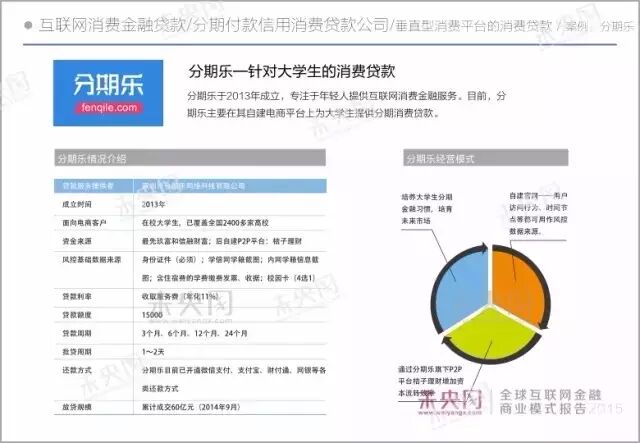Click the 成立时间 row label

[77, 204]
